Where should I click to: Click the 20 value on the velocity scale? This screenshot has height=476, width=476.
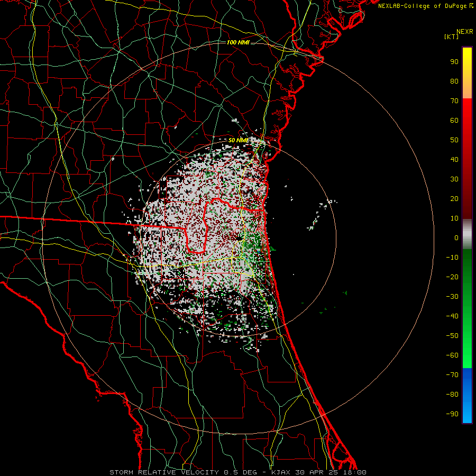point(454,199)
